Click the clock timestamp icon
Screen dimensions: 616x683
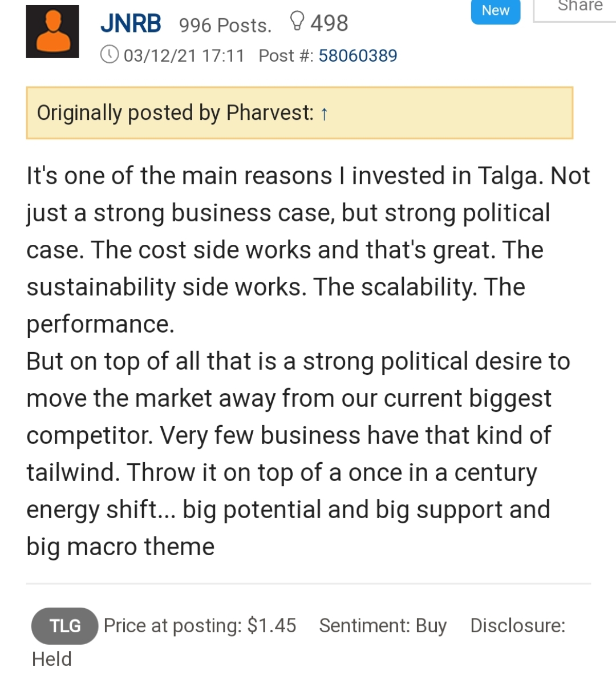pyautogui.click(x=110, y=55)
